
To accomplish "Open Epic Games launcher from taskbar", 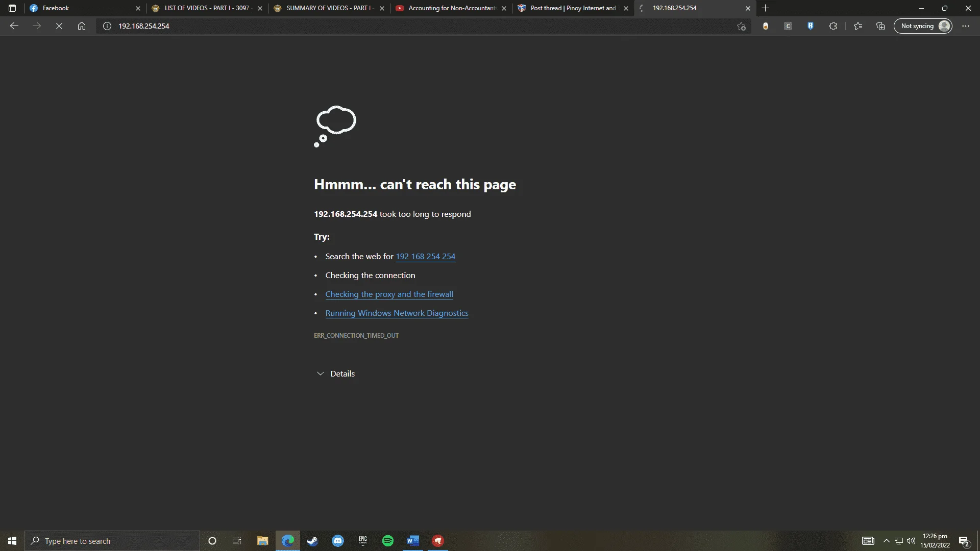I will click(363, 541).
